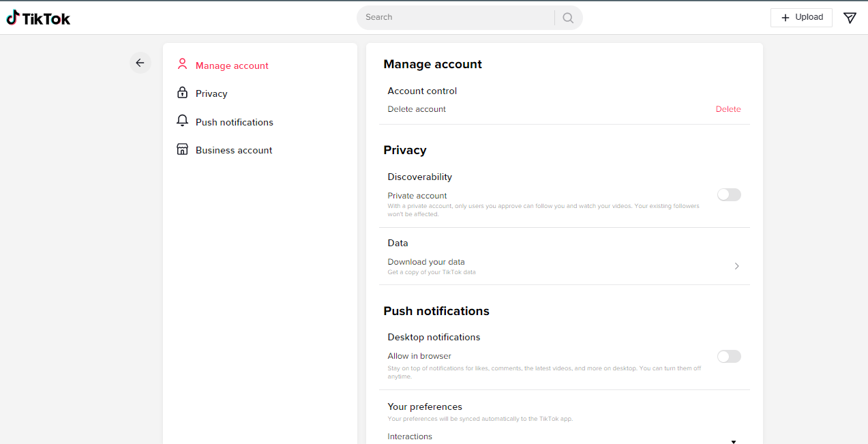868x444 pixels.
Task: Select Push notifications in sidebar
Action: (x=235, y=122)
